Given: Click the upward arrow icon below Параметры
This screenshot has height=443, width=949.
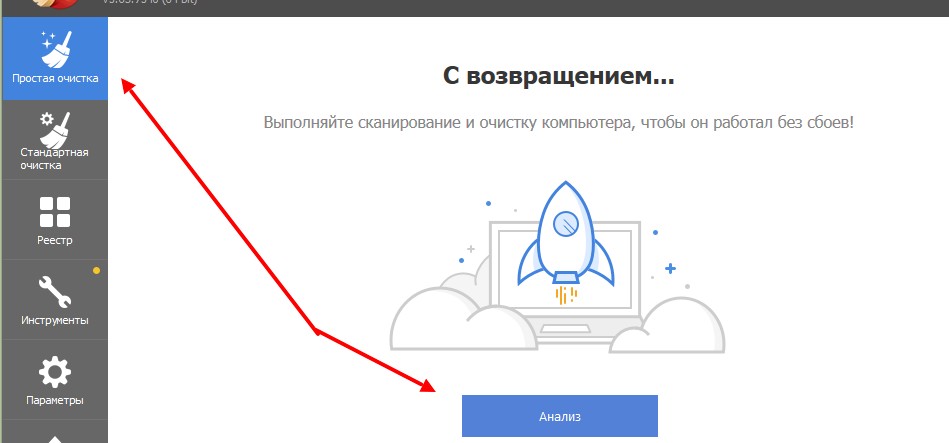Looking at the screenshot, I should point(54,439).
